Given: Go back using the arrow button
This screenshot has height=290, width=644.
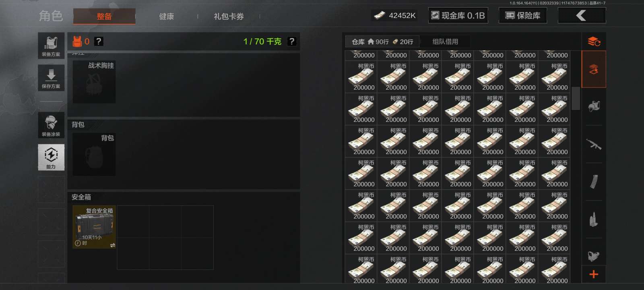Looking at the screenshot, I should 582,15.
